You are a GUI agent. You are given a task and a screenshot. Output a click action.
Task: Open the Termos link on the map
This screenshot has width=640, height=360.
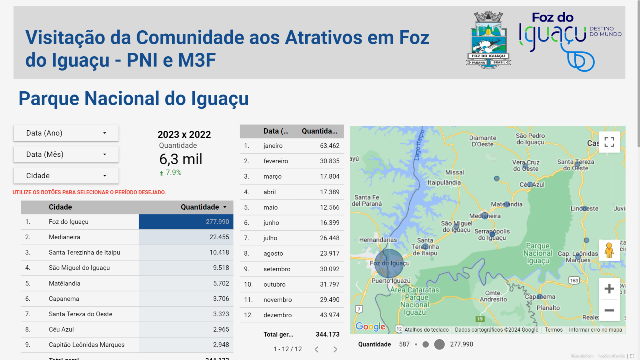(x=553, y=330)
